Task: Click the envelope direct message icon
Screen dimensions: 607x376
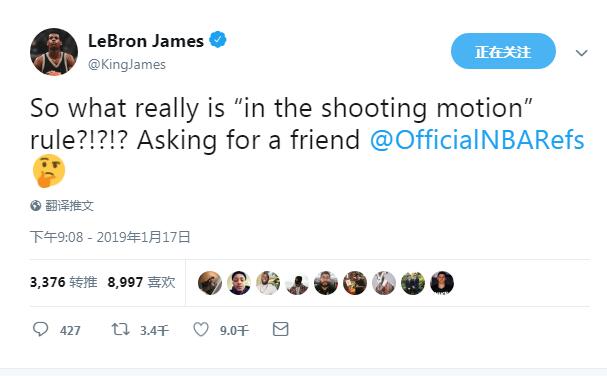Action: click(281, 329)
